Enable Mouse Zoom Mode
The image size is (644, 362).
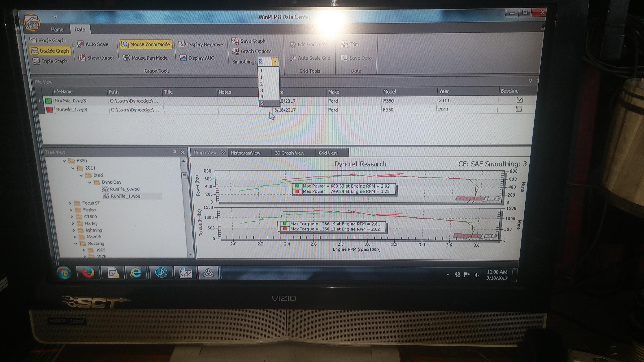[x=146, y=44]
